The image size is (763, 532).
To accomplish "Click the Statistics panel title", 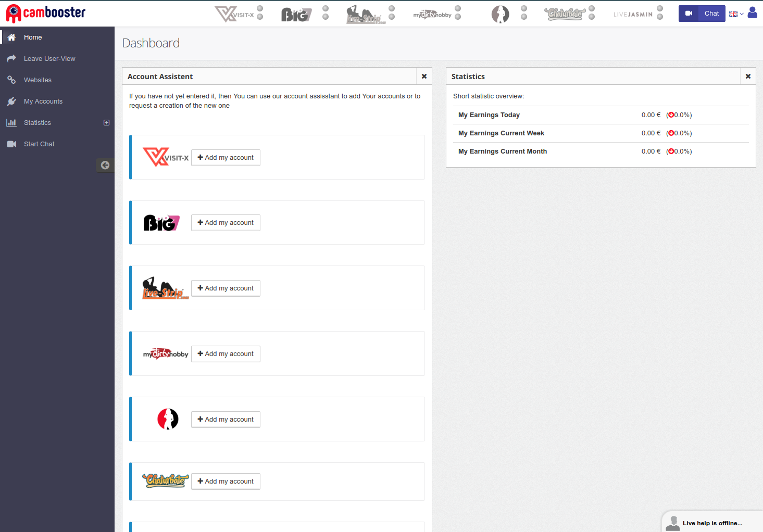I will (468, 77).
